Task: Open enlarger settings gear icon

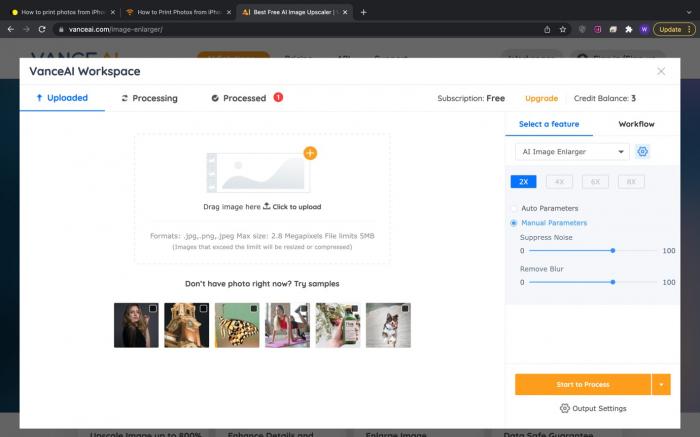Action: [x=642, y=152]
